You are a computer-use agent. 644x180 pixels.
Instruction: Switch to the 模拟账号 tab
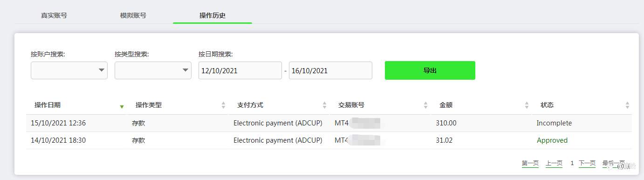click(133, 15)
